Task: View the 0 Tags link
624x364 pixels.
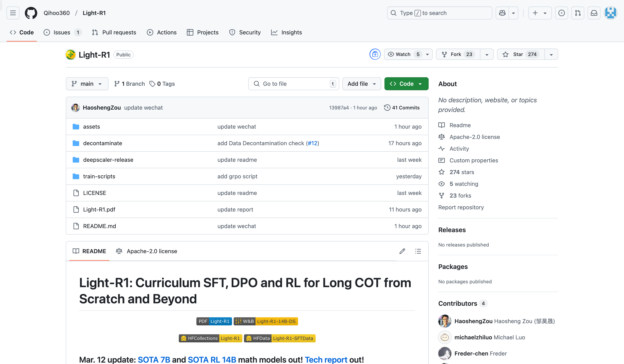Action: [162, 84]
